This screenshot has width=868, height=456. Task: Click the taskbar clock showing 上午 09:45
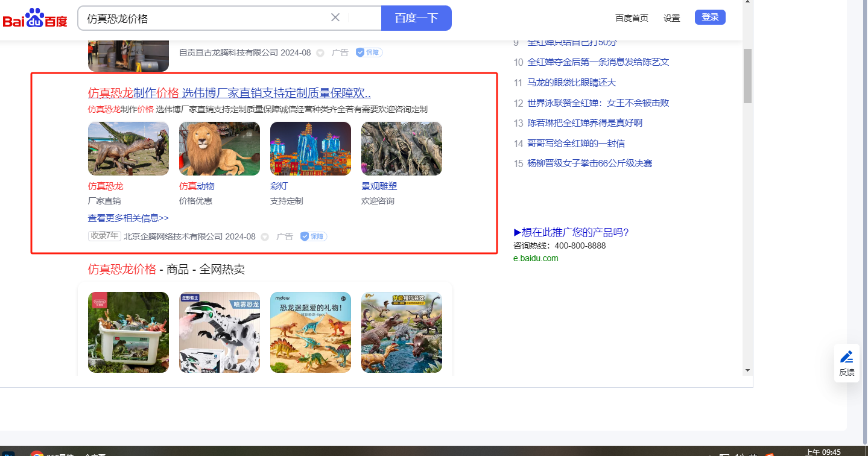point(823,452)
